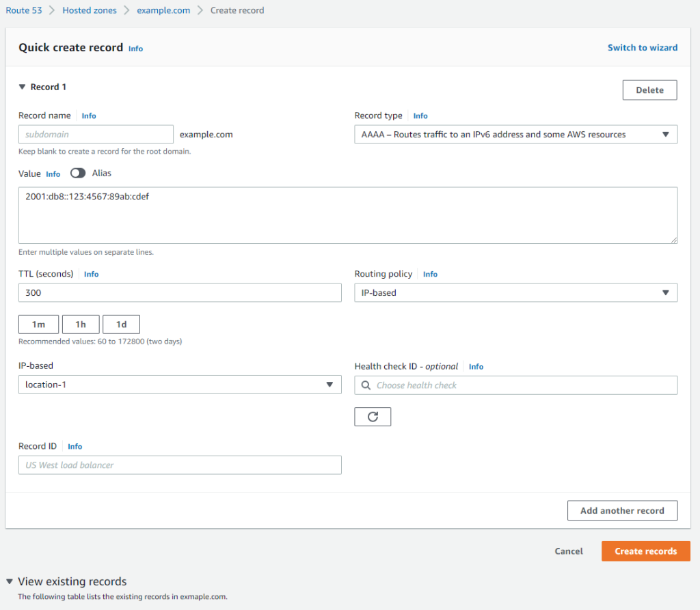Navigate to the Route 53 breadcrumb
Image resolution: width=700 pixels, height=610 pixels.
click(x=24, y=10)
